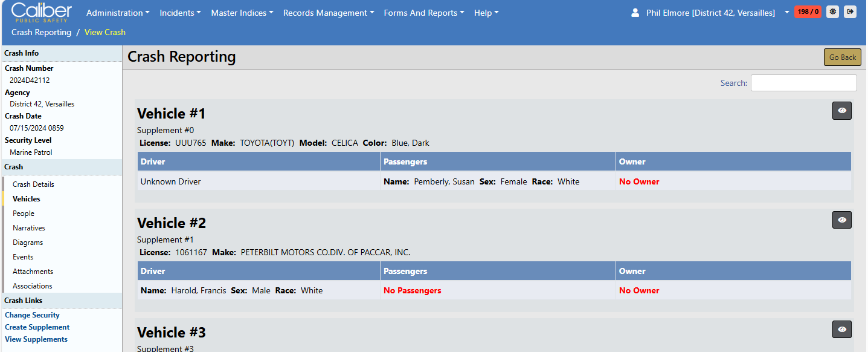Expand the Administration dropdown menu
The image size is (868, 352).
(118, 13)
